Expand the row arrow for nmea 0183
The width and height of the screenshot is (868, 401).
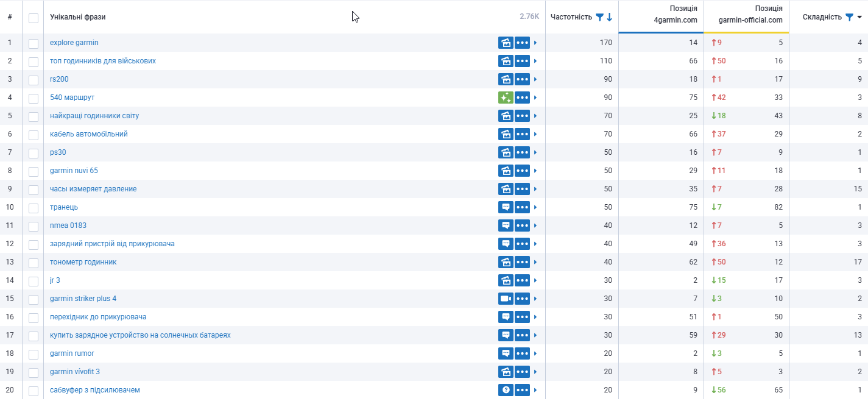click(535, 225)
